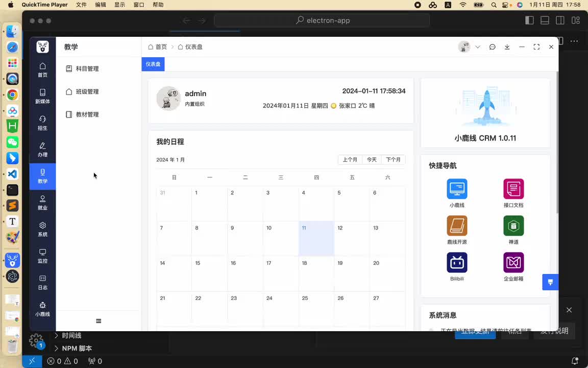Open VS Code manage gear icon
This screenshot has width=588, height=368.
click(36, 340)
